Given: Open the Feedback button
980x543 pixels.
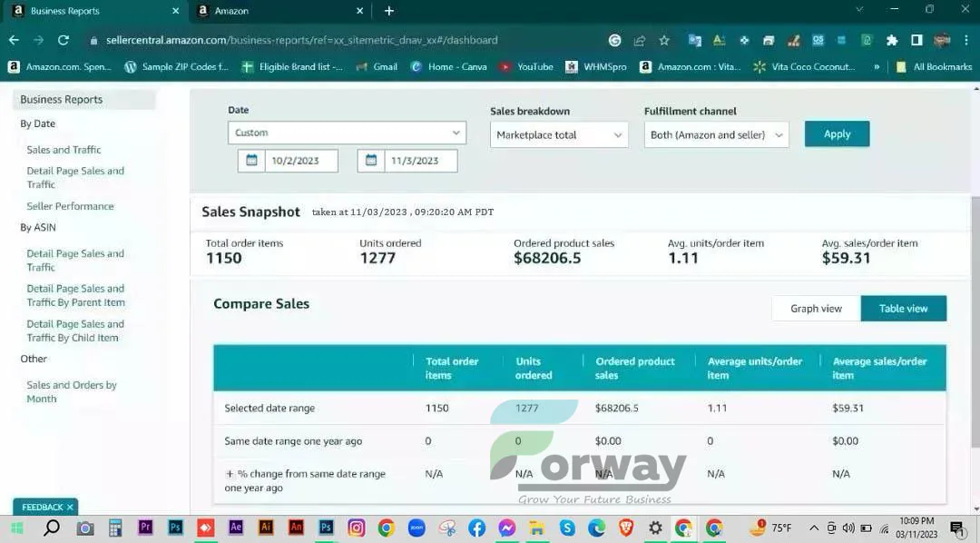Looking at the screenshot, I should point(43,507).
